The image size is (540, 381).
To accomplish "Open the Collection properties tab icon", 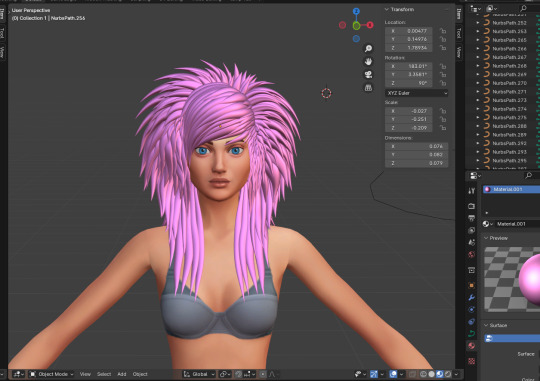I will coord(471,270).
